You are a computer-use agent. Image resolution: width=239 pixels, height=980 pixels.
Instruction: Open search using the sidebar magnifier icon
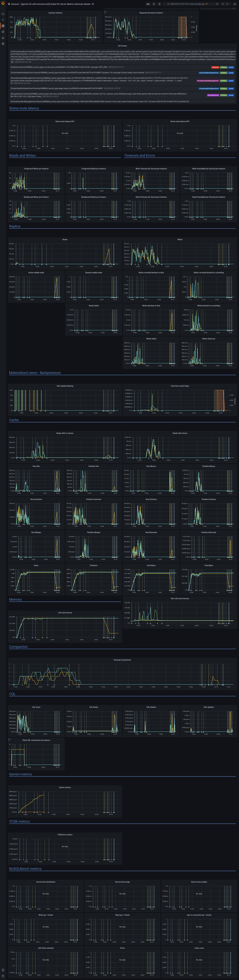pyautogui.click(x=3, y=14)
